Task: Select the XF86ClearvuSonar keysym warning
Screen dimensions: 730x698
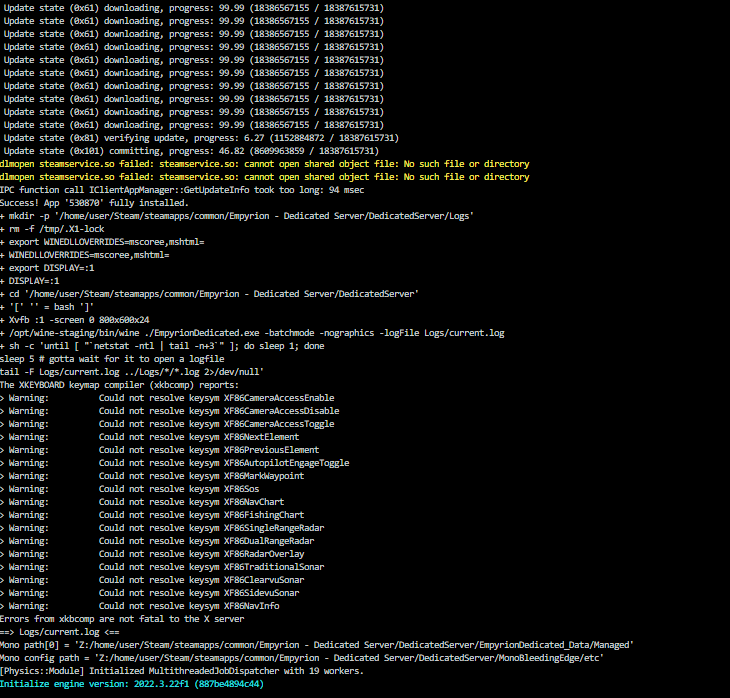Action: 152,581
